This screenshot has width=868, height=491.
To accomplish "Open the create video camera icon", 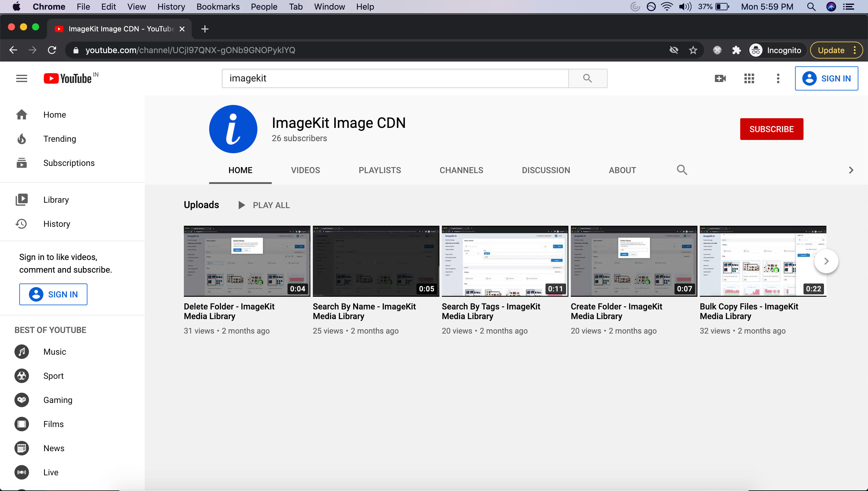I will pyautogui.click(x=720, y=79).
